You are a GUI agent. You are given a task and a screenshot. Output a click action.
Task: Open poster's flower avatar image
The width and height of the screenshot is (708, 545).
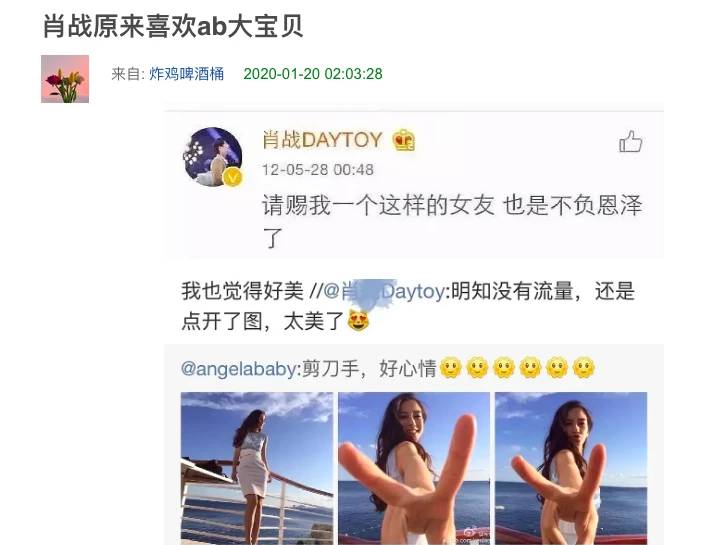65,79
